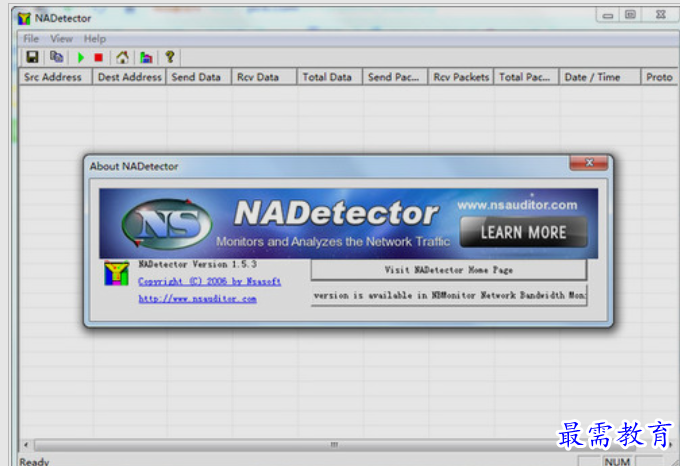Click the horizontal scrollbar thumb
This screenshot has width=680, height=466.
pos(334,445)
